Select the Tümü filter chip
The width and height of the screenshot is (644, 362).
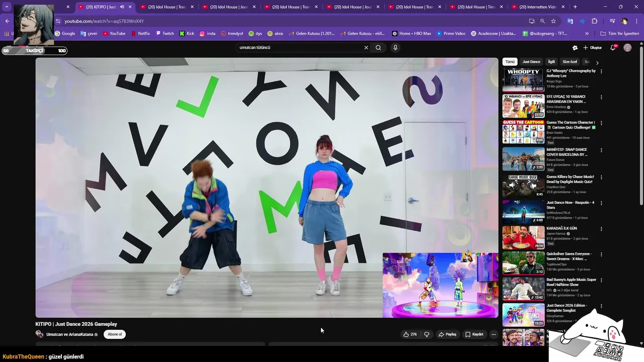[x=510, y=62]
